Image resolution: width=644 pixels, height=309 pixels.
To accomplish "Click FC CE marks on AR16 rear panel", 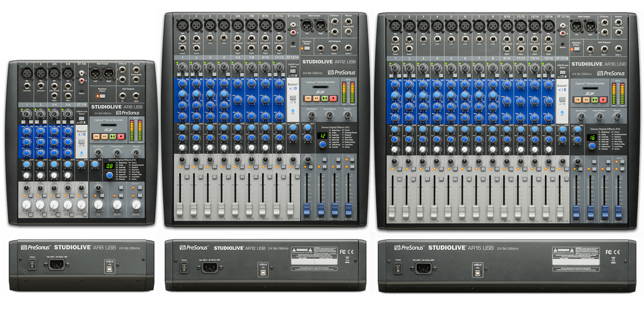I will click(x=612, y=251).
